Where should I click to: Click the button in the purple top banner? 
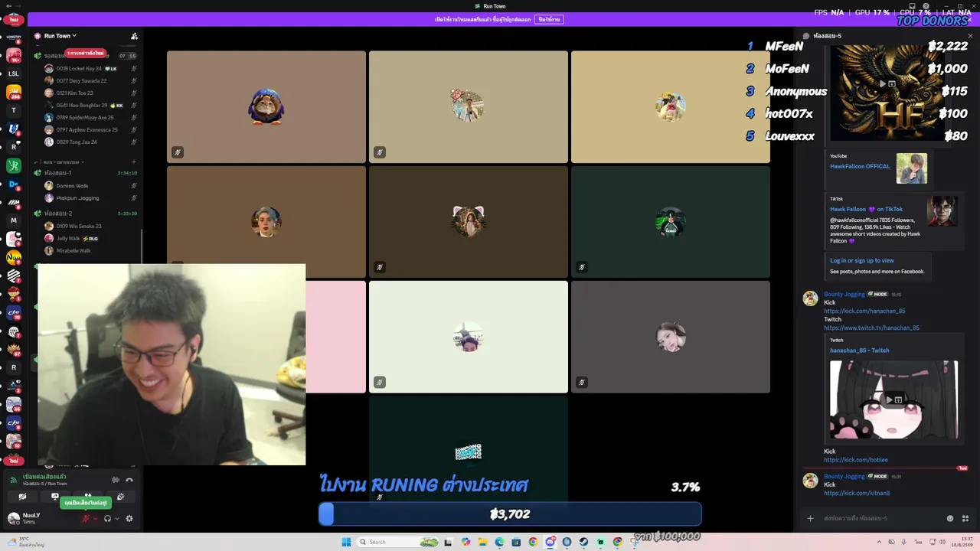point(549,19)
